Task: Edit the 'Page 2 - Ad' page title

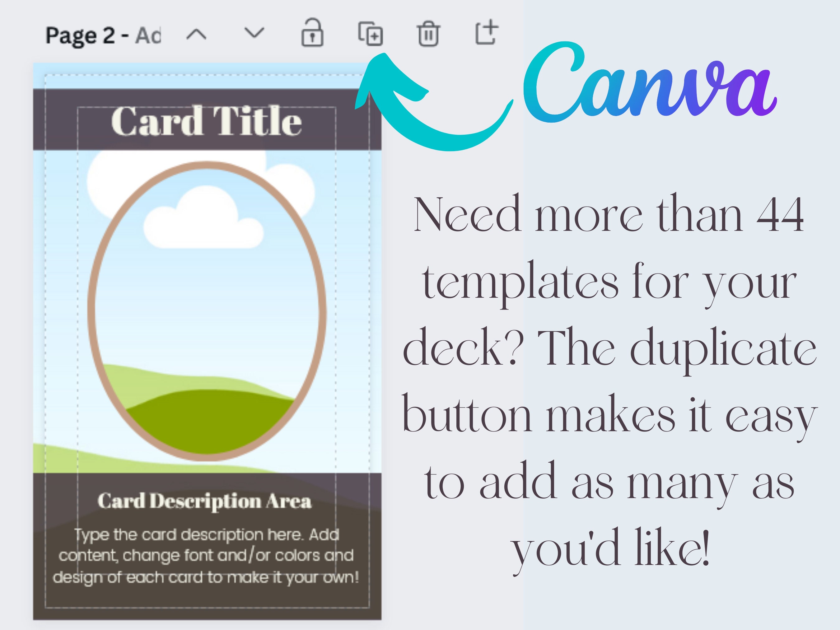Action: 103,36
